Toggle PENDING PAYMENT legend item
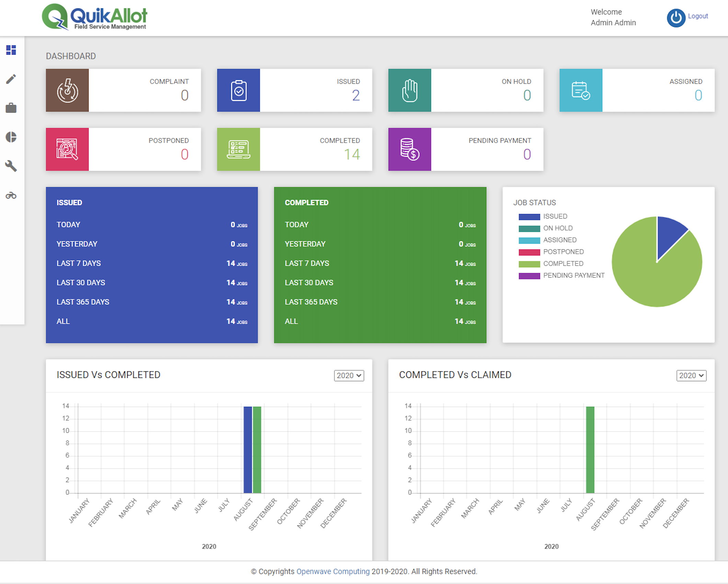Screen dimensions: 728x584 pos(573,276)
